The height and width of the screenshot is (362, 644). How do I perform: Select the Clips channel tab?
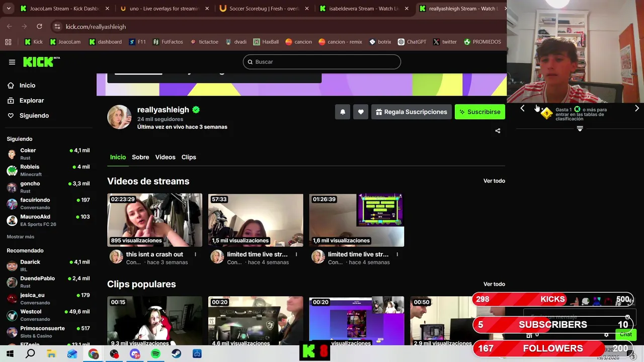point(189,157)
